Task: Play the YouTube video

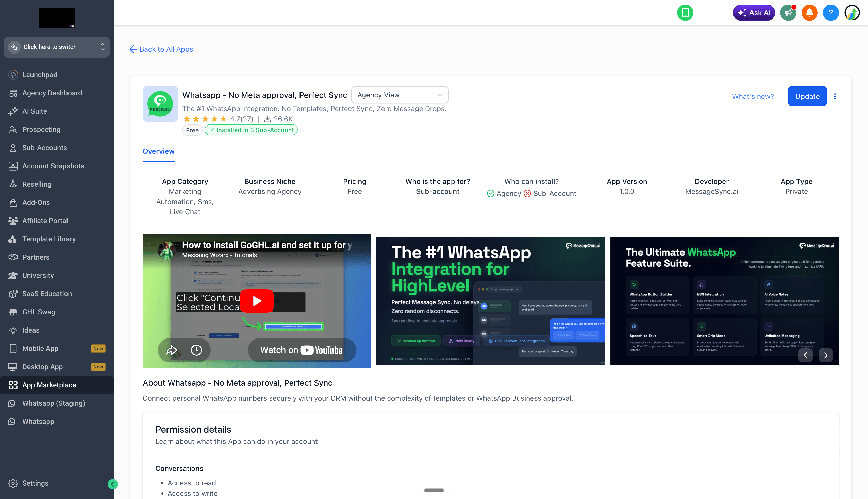Action: 257,301
